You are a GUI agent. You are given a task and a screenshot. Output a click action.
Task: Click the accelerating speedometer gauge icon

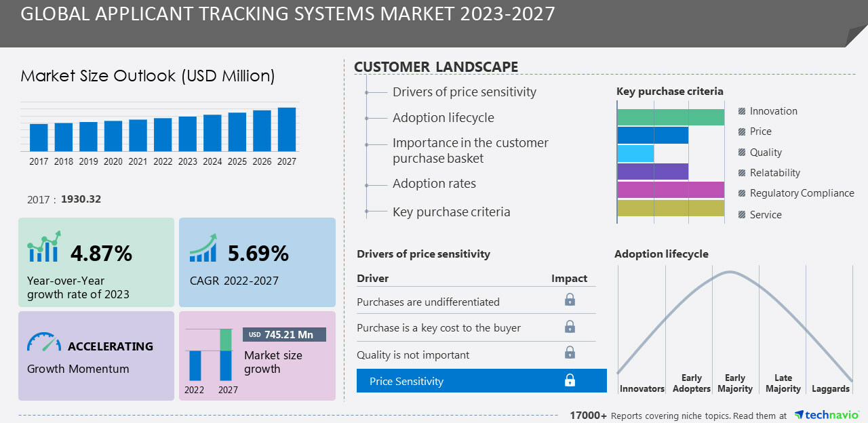pyautogui.click(x=44, y=342)
